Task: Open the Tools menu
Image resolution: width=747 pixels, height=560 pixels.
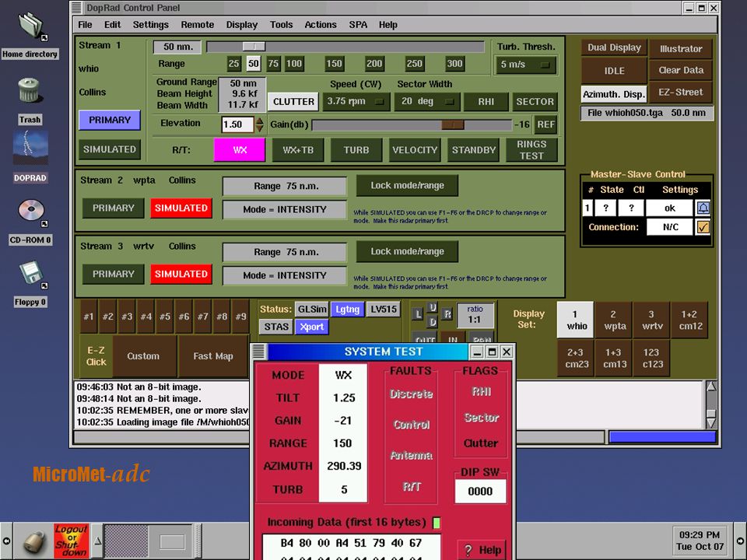Action: click(x=281, y=25)
